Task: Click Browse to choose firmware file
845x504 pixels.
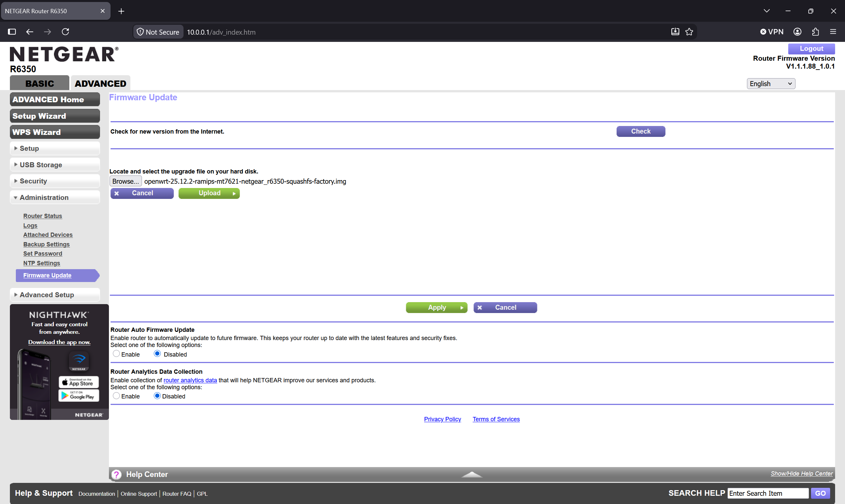Action: (x=126, y=181)
